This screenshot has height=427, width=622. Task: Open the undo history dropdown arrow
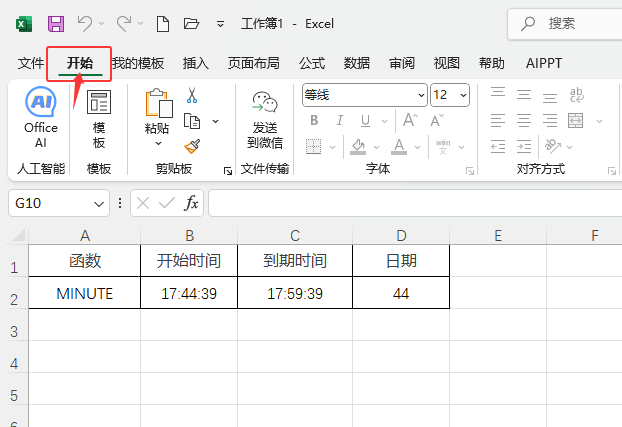102,24
